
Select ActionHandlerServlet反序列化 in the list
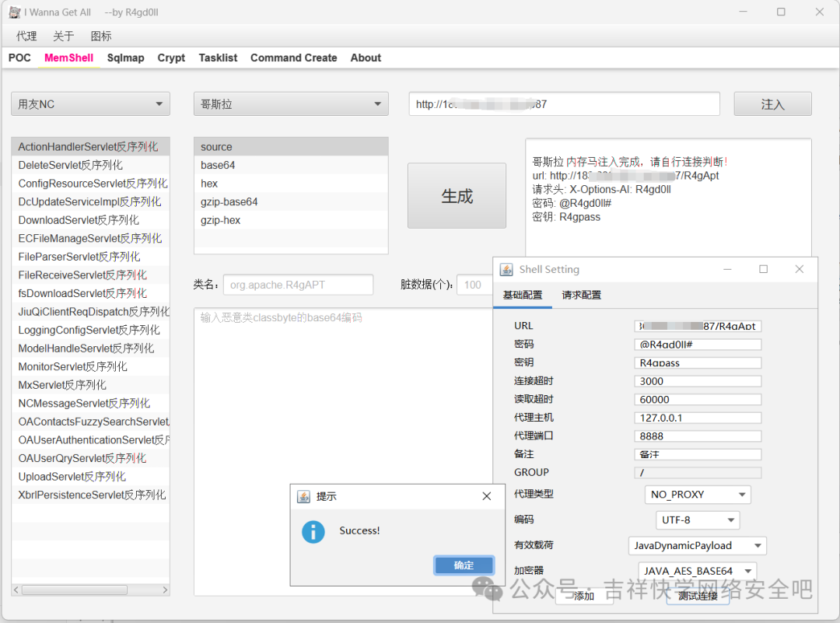pyautogui.click(x=90, y=147)
